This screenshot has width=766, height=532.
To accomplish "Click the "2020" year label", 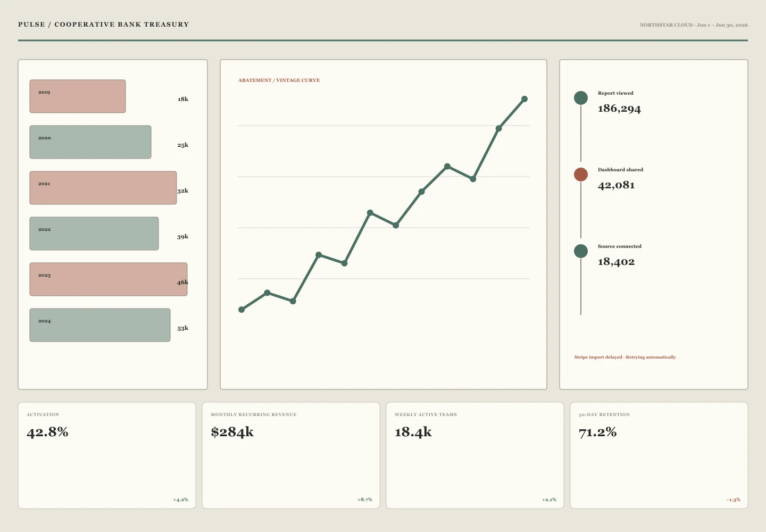I will tap(45, 138).
